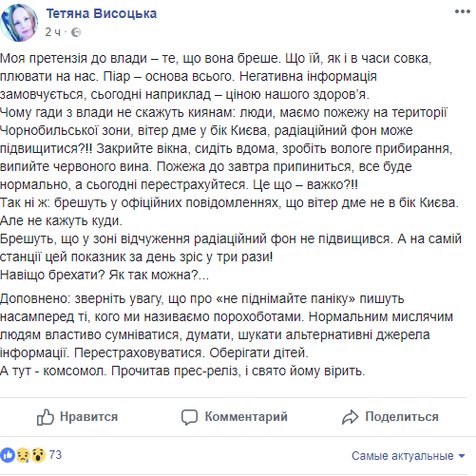Click the line Навіщо брехати? Як так можна
Viewport: 476px width, 476px height.
click(x=105, y=275)
